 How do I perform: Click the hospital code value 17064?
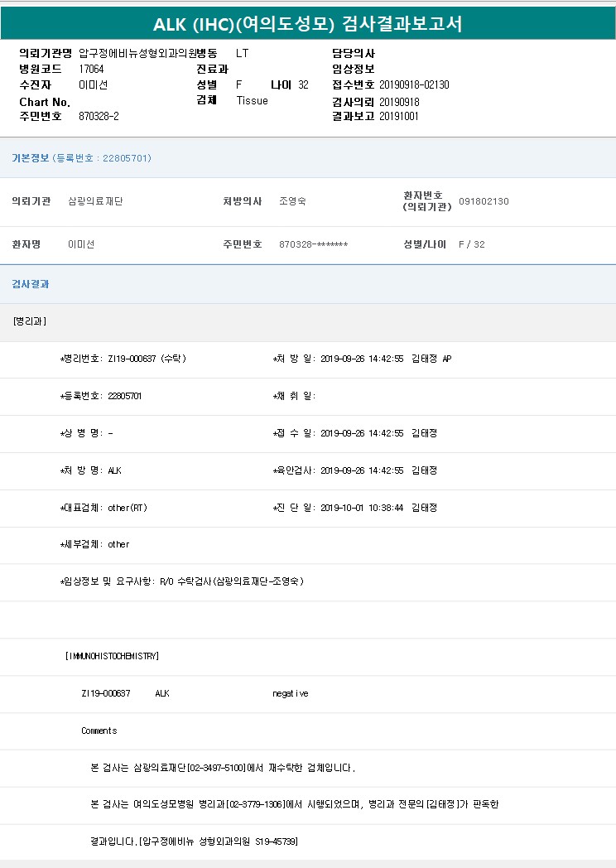pyautogui.click(x=91, y=69)
